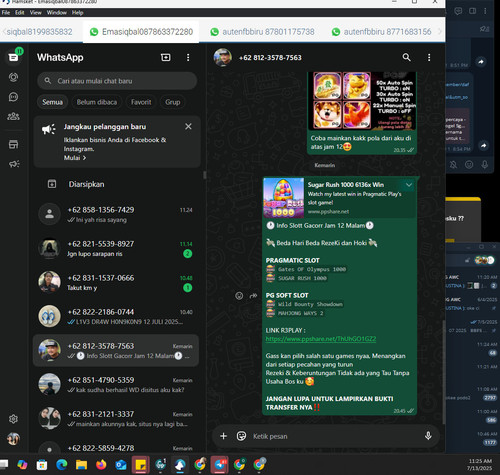Click the Sugar Rush 1000 link preview thumbnail

point(284,198)
